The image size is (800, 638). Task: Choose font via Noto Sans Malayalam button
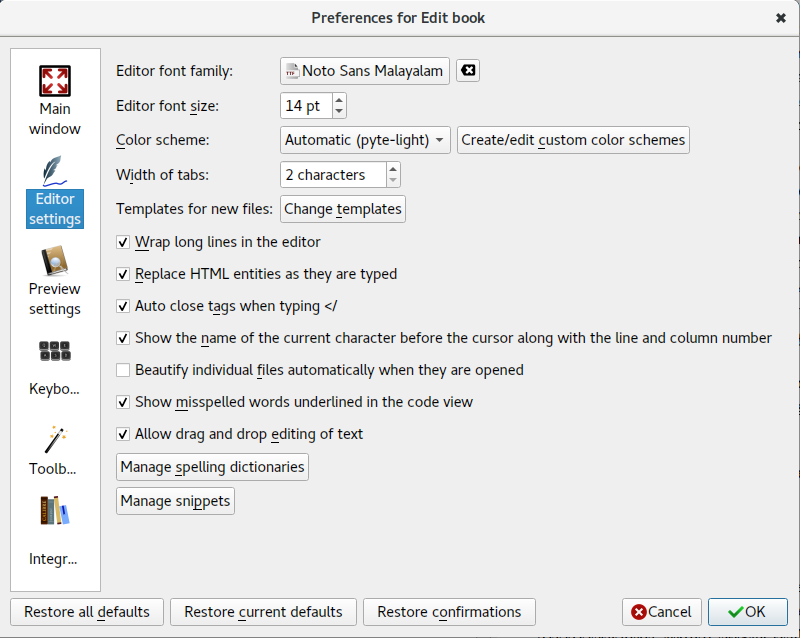click(x=365, y=70)
